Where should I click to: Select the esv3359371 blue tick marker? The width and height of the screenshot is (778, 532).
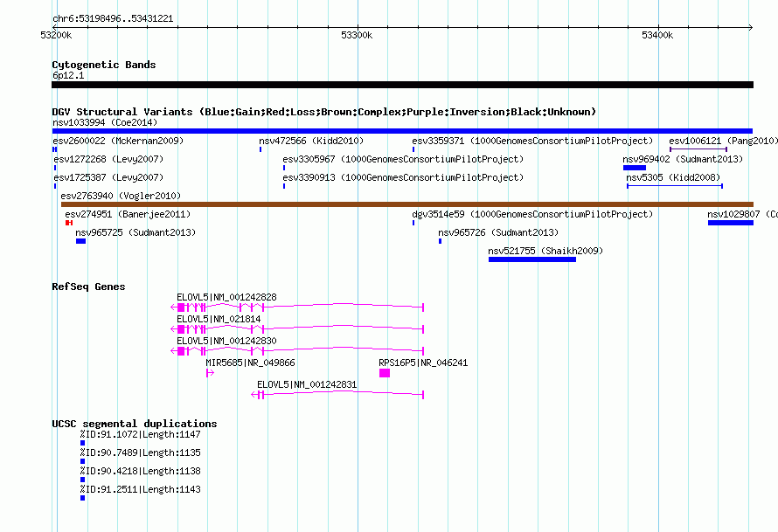(413, 149)
